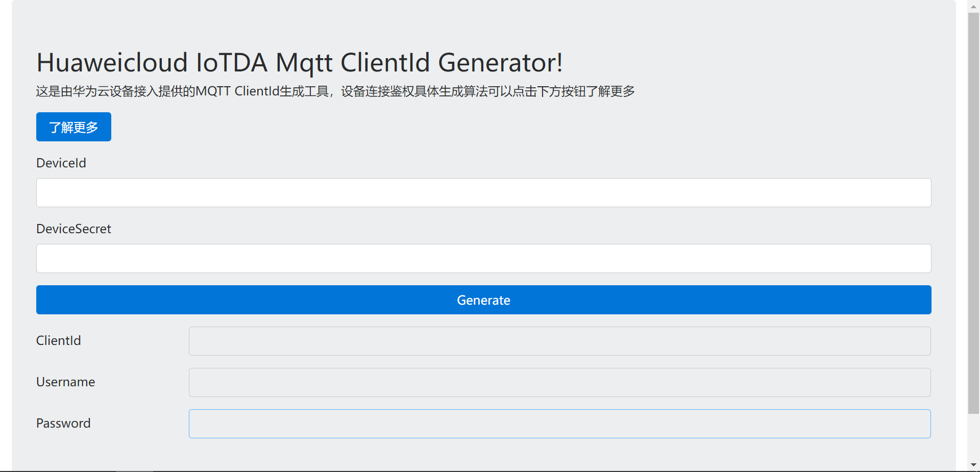Click the DeviceSecret field label
The image size is (980, 472).
click(x=73, y=229)
